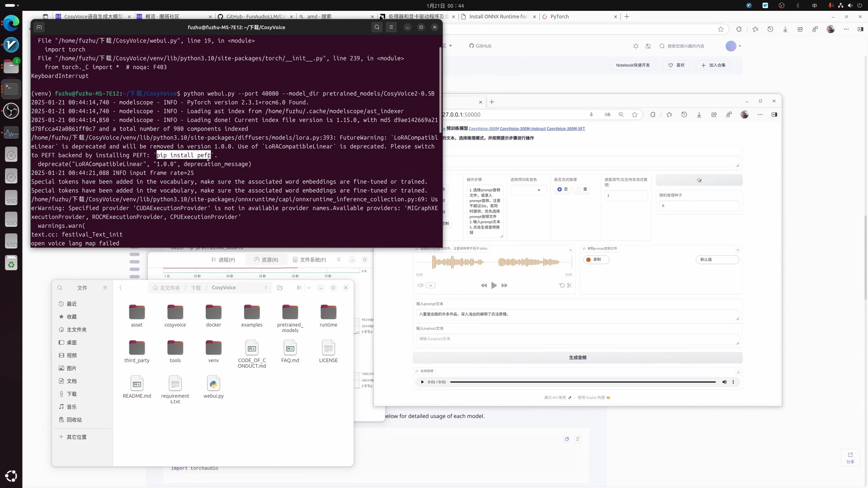
Task: Click the undo reset audio icon
Action: tap(562, 286)
